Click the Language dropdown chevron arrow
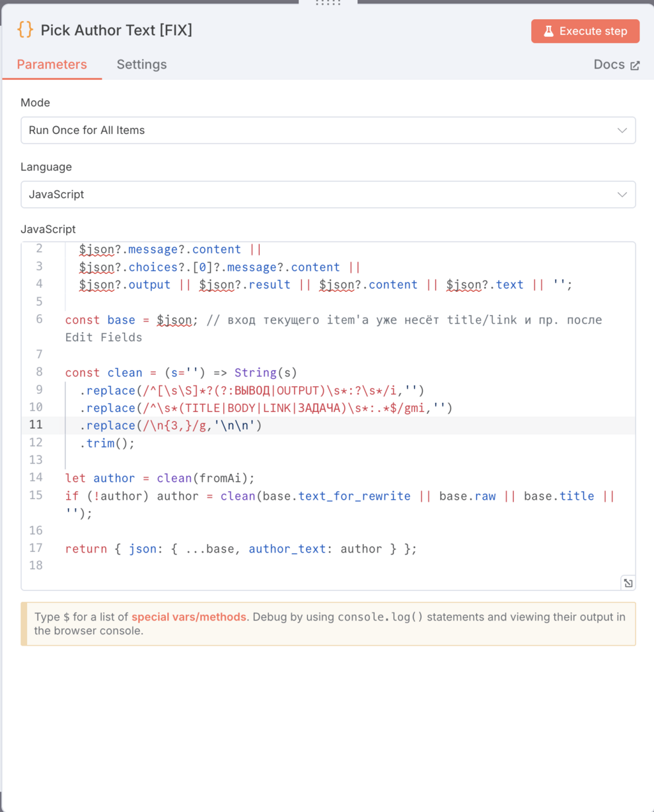Image resolution: width=654 pixels, height=812 pixels. pyautogui.click(x=622, y=195)
